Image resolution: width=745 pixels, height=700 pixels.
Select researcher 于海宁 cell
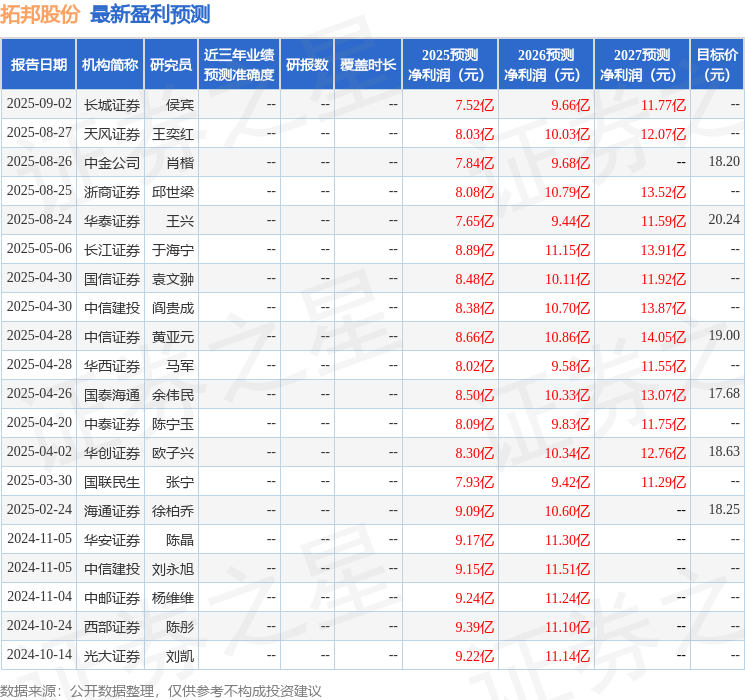[x=173, y=250]
